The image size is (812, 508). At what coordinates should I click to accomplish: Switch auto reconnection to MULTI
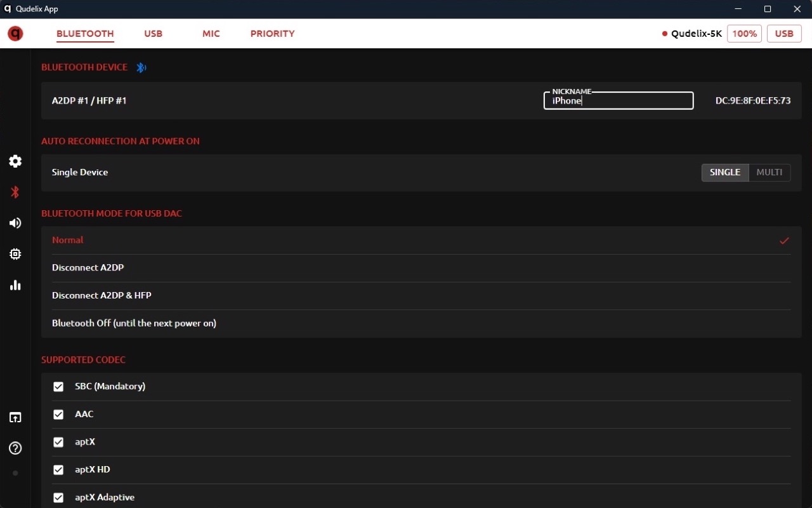pos(769,173)
